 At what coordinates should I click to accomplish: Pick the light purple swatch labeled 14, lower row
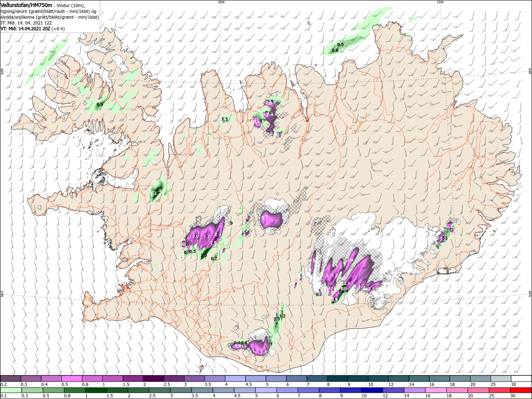click(414, 390)
